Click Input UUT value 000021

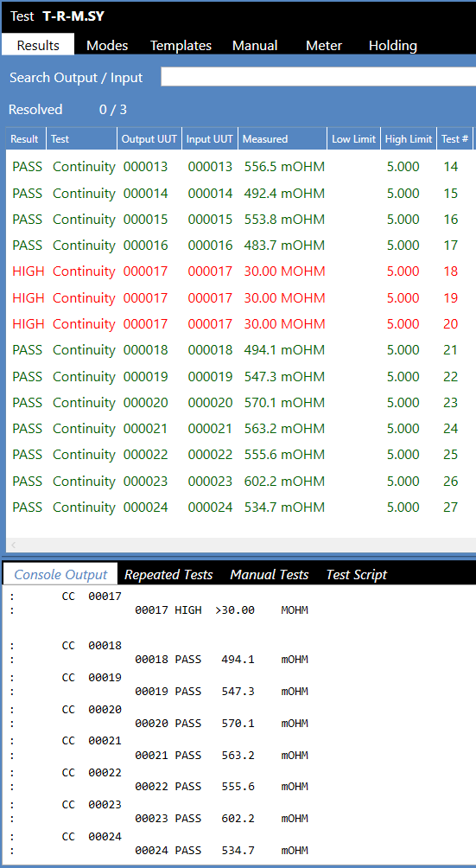[x=210, y=429]
